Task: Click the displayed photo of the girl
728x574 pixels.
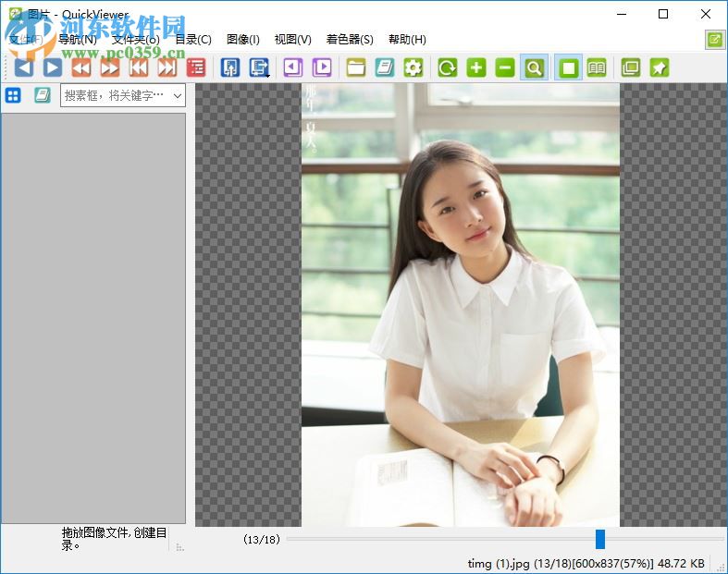Action: pos(461,305)
